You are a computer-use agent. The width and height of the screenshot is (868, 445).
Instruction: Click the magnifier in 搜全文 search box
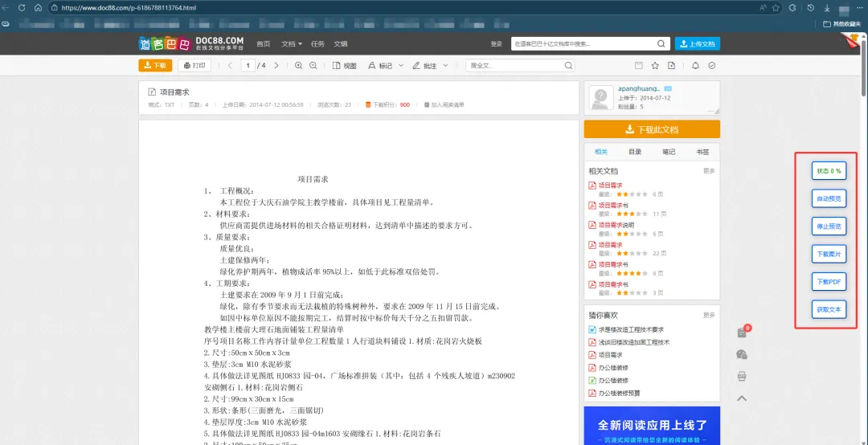coord(568,65)
